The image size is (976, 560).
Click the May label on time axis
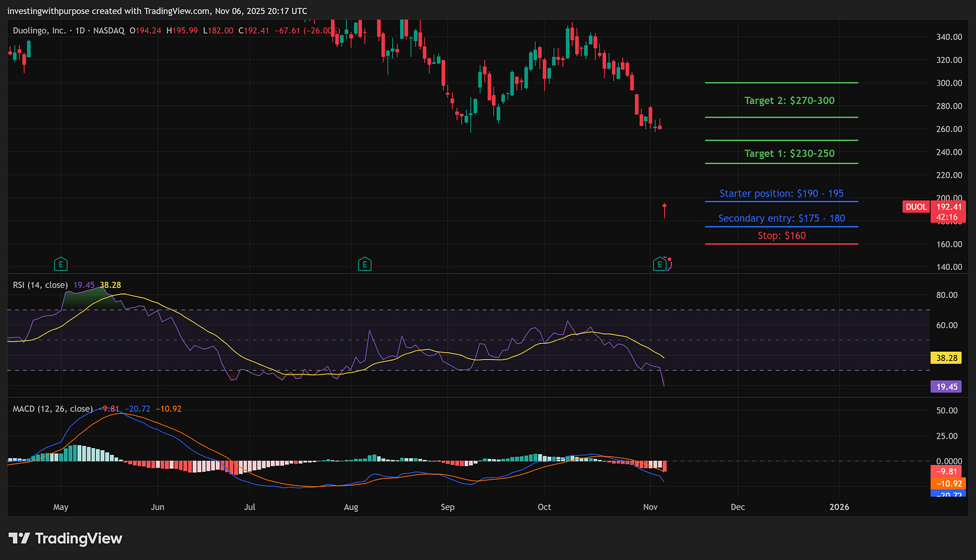(x=61, y=507)
